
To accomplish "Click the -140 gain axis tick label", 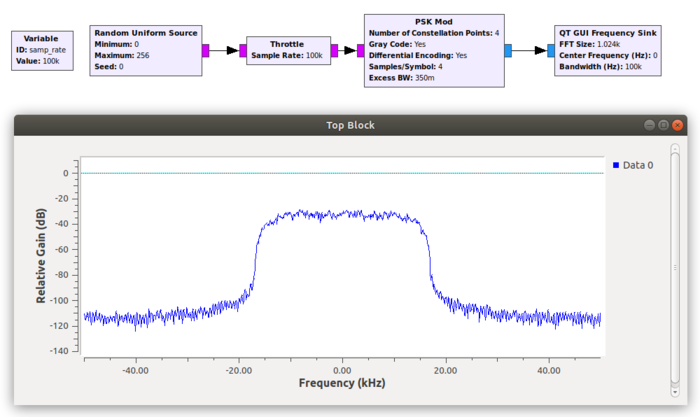I will pos(59,351).
